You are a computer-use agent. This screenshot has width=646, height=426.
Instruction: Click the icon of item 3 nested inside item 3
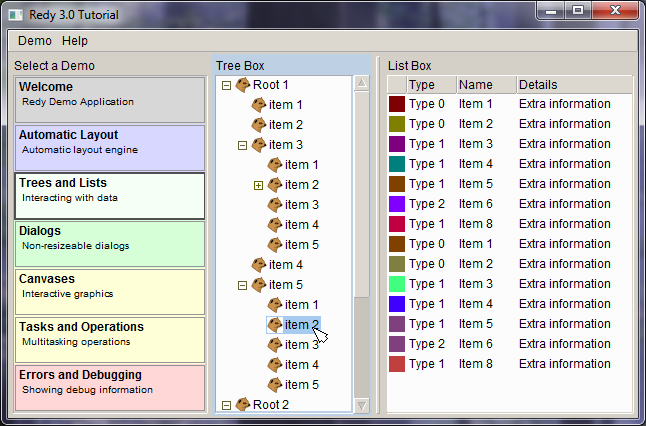click(x=275, y=205)
